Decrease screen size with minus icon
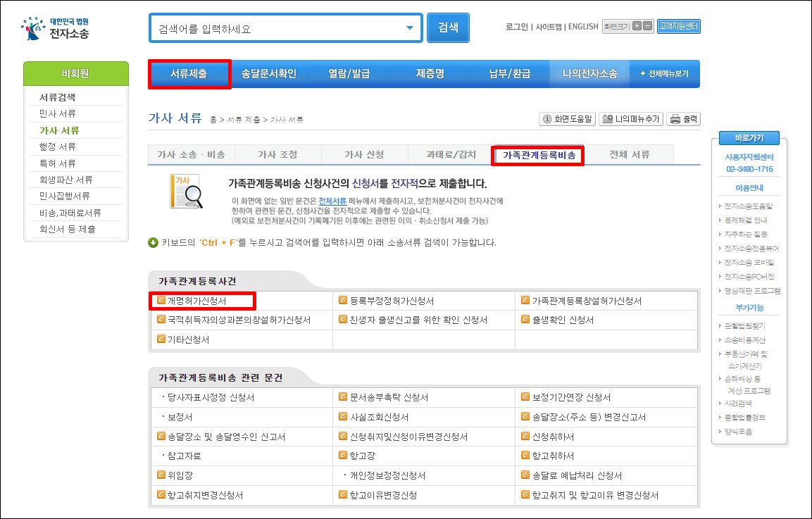This screenshot has width=812, height=519. (647, 26)
